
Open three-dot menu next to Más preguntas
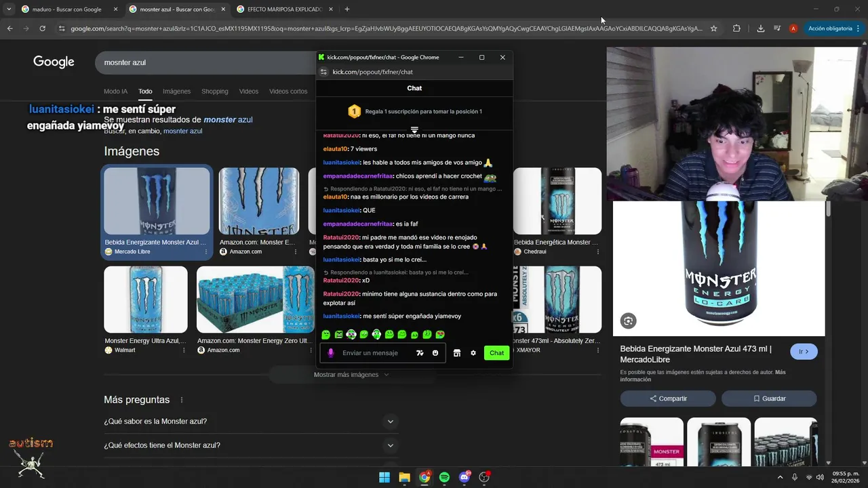[x=182, y=400]
